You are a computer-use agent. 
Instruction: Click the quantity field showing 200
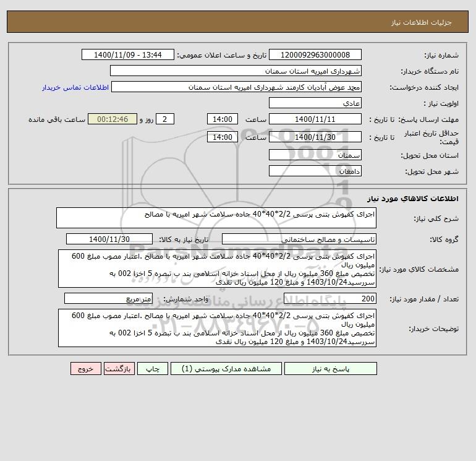(x=330, y=298)
